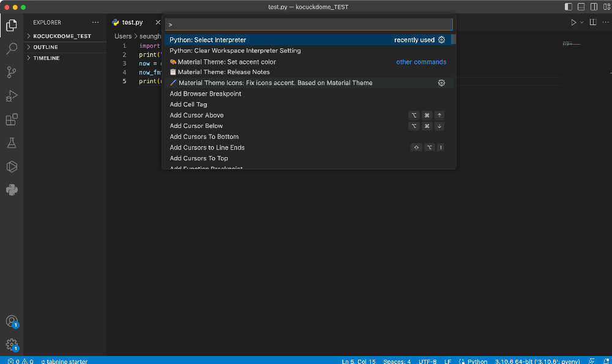Open the Testing flask view
Viewport: 612px width, 364px height.
[11, 143]
